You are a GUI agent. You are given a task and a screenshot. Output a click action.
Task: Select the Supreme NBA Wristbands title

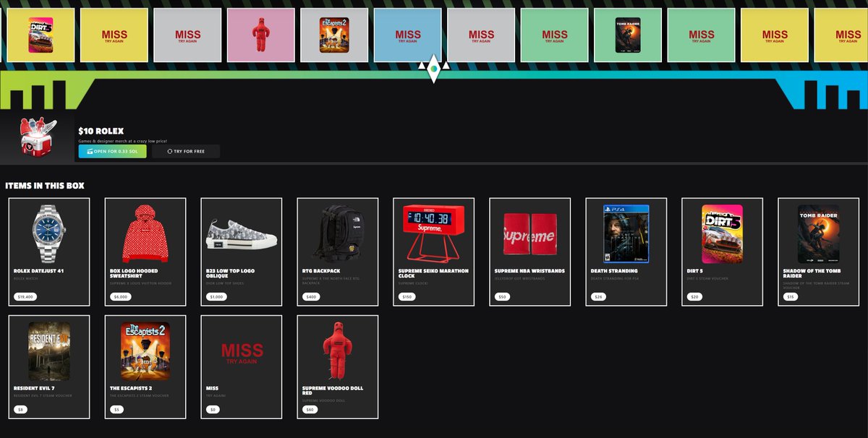(x=529, y=271)
